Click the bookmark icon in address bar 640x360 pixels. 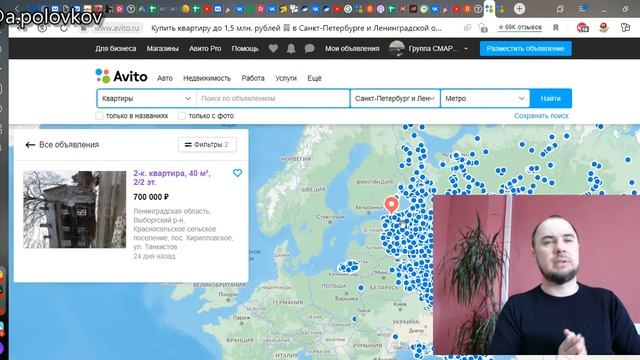(x=556, y=28)
